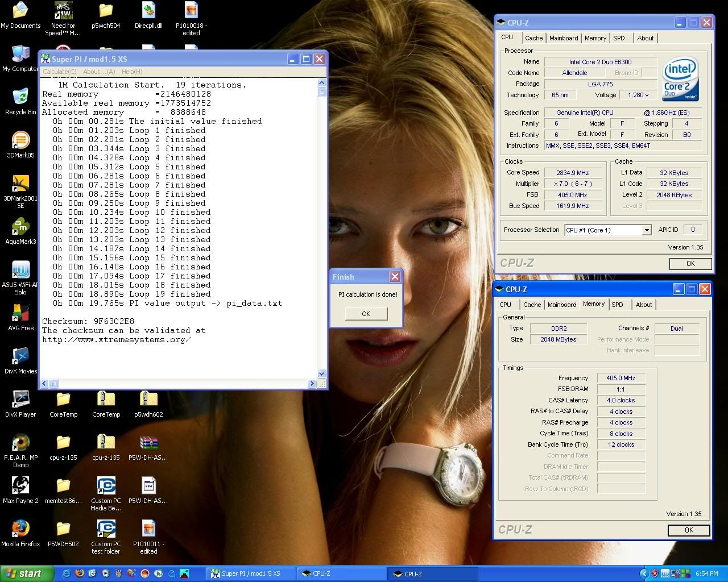Select the DivX Movies icon
This screenshot has width=728, height=582.
[x=20, y=360]
